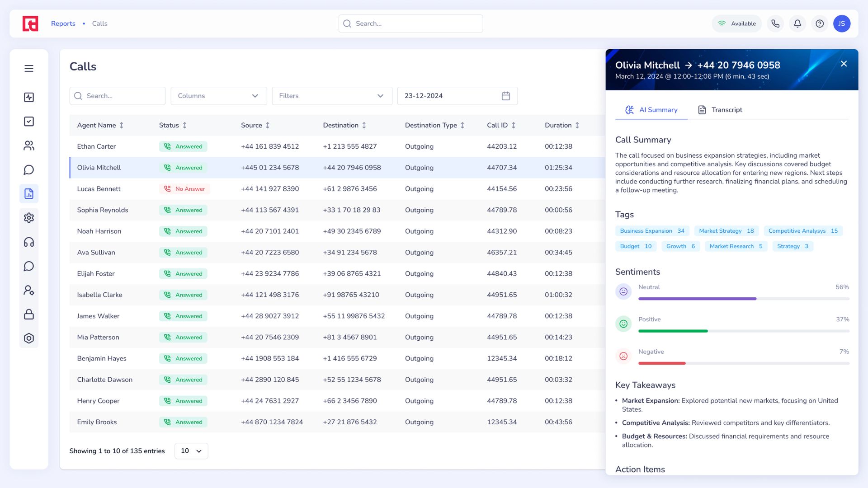Viewport: 868px width, 488px height.
Task: Open the chat bubble icon in sidebar
Action: [x=29, y=169]
